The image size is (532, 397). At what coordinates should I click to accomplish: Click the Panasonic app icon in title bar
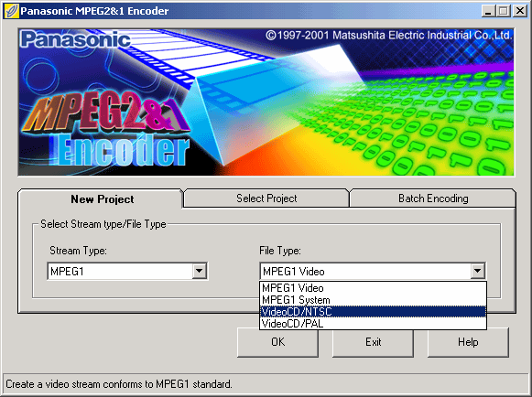[11, 11]
